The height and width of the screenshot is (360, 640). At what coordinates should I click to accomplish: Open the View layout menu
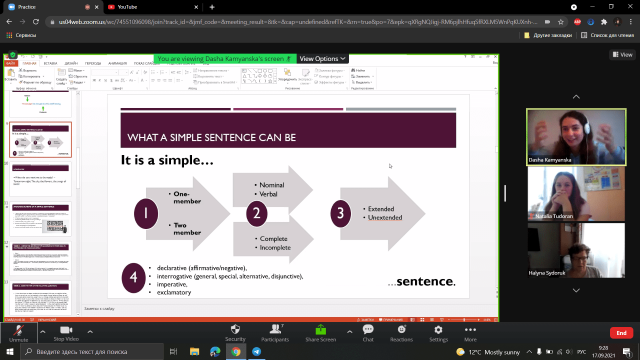pyautogui.click(x=623, y=54)
